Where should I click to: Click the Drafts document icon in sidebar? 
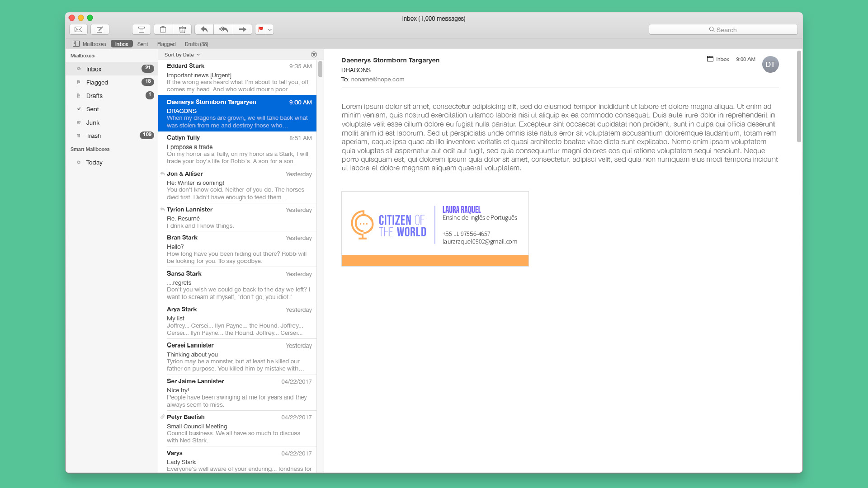click(x=79, y=95)
